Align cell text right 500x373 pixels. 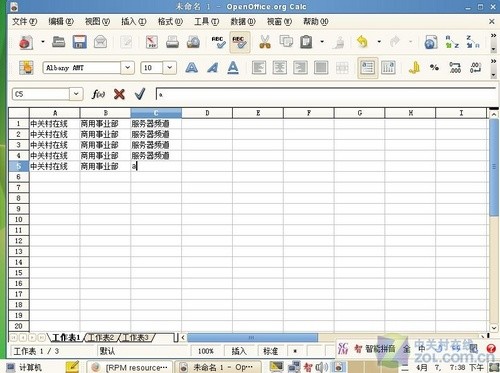pyautogui.click(x=300, y=68)
